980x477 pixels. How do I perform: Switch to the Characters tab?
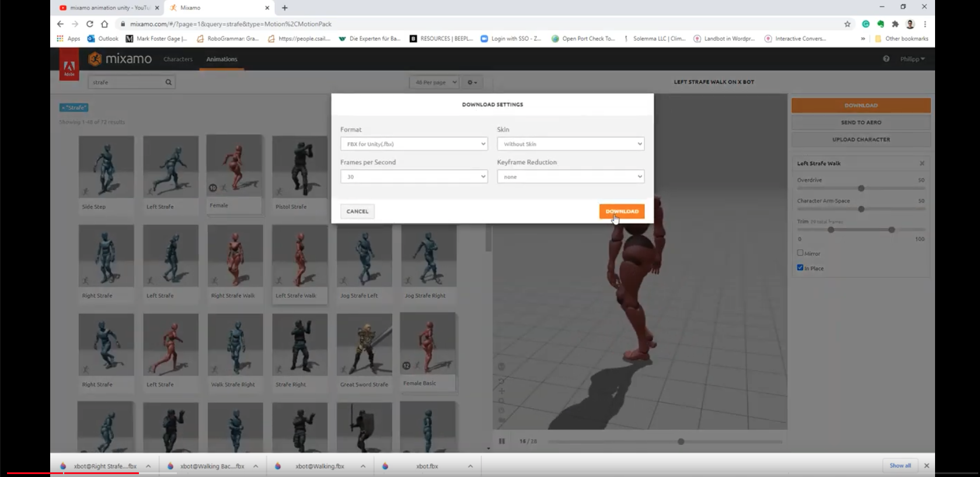178,59
